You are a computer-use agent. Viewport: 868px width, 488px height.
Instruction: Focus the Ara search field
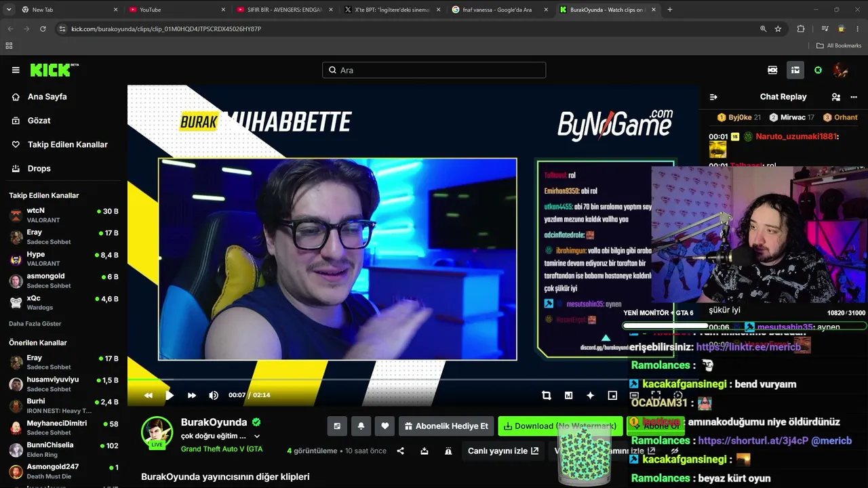click(434, 70)
